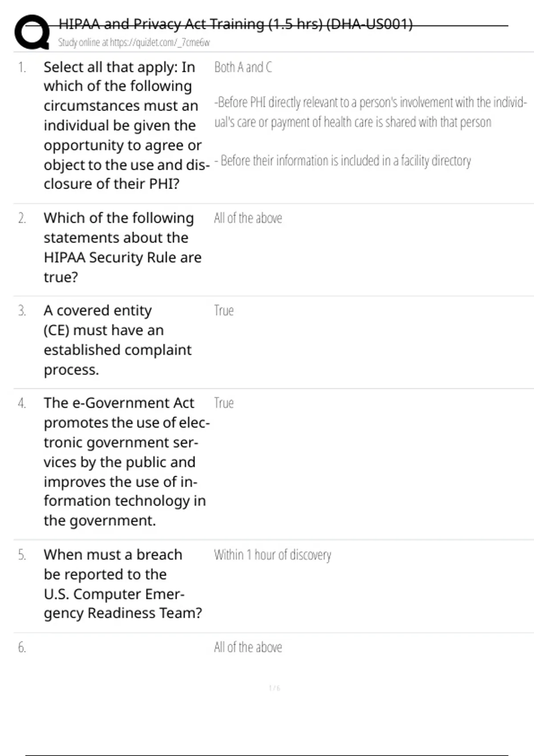Click the answer about PHI shared with person
The height and width of the screenshot is (756, 534).
[x=369, y=112]
